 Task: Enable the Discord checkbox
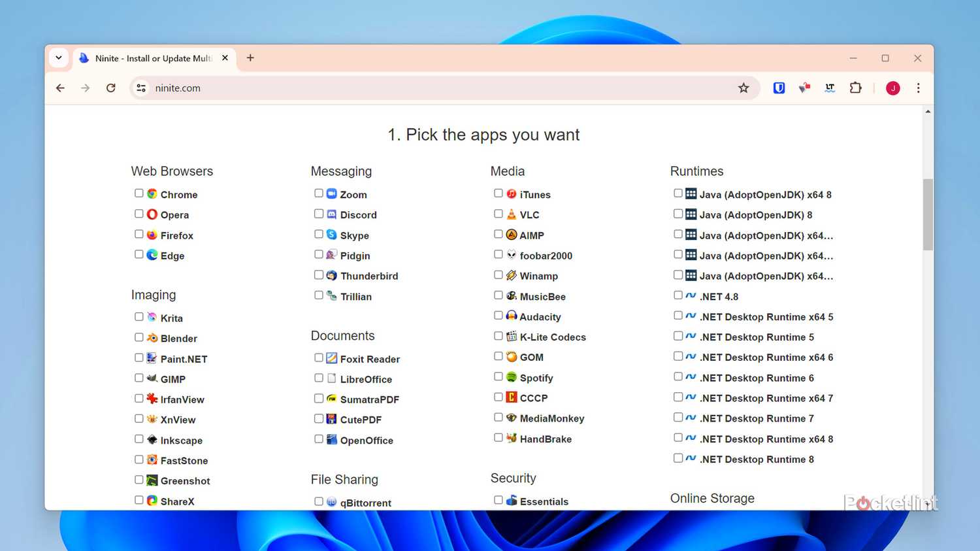[318, 214]
